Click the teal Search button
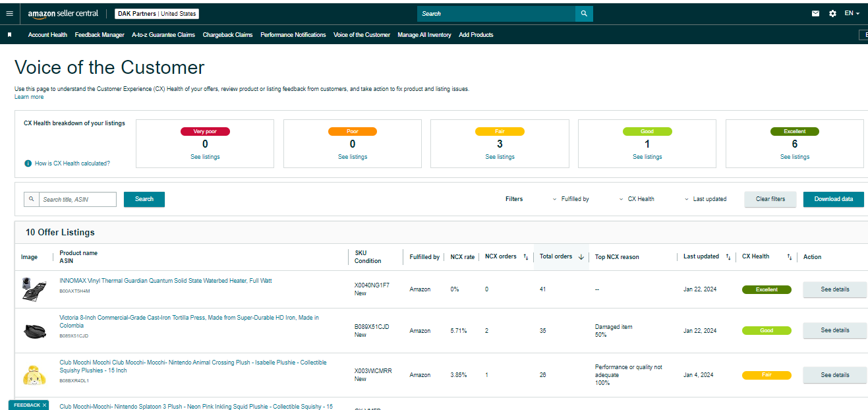The width and height of the screenshot is (868, 410). (144, 199)
